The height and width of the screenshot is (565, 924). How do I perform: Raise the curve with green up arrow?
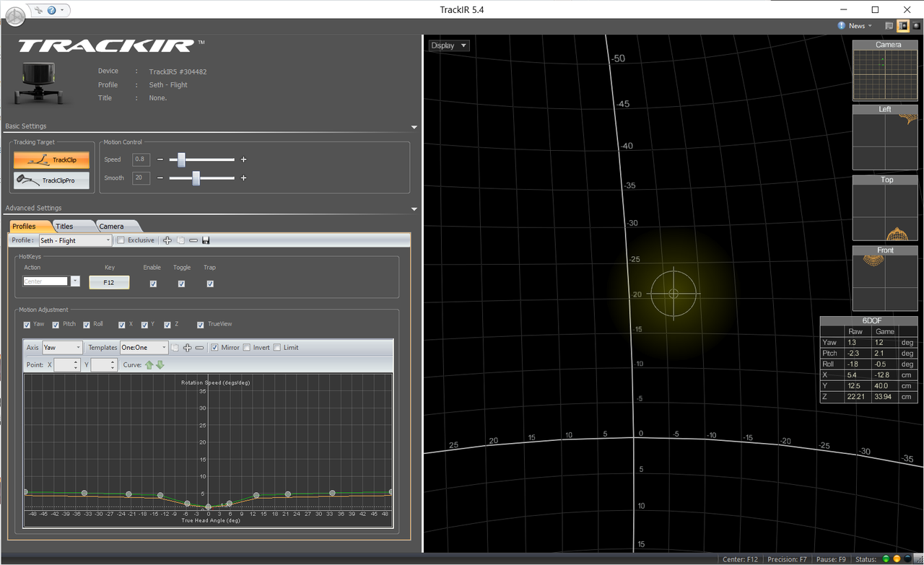(x=149, y=365)
